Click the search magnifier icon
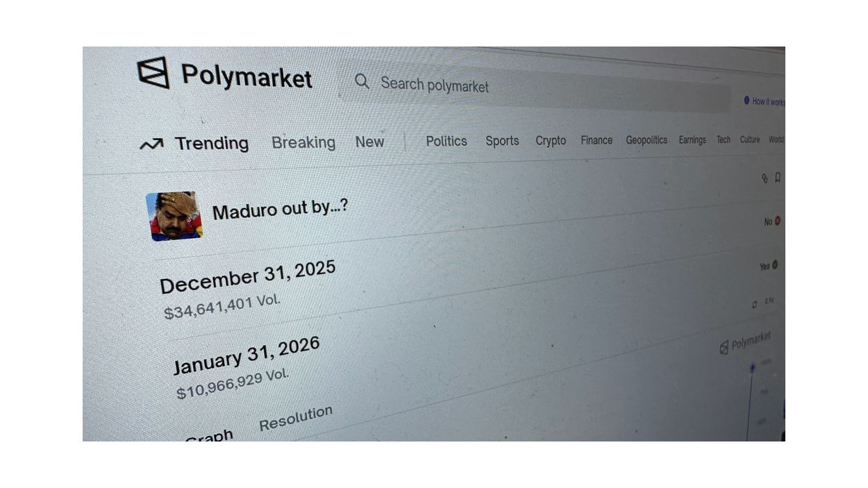The height and width of the screenshot is (488, 868). coord(362,82)
